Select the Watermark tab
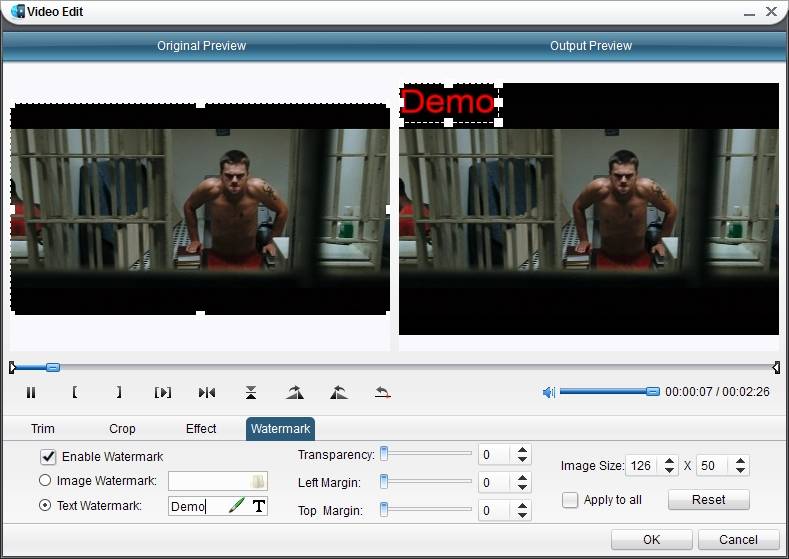This screenshot has height=559, width=789. pyautogui.click(x=280, y=429)
